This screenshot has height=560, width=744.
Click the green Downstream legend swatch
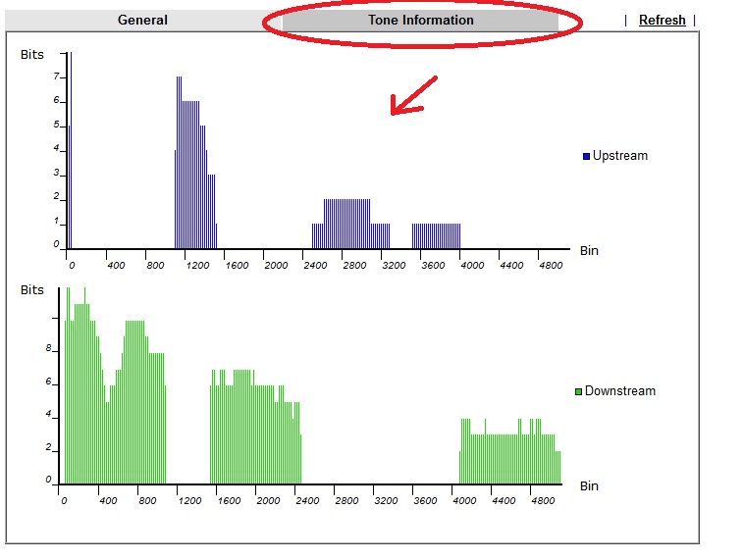(x=578, y=391)
